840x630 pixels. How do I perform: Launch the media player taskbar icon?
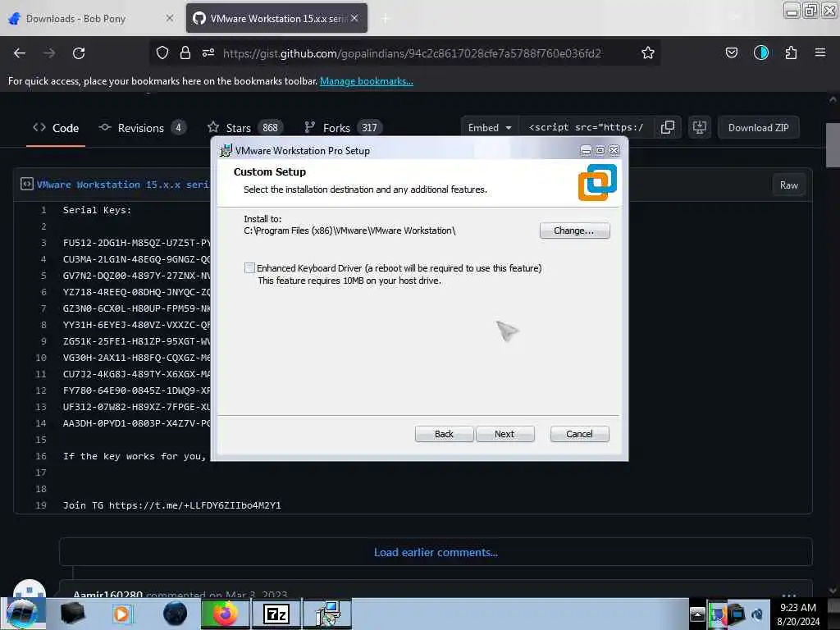click(121, 614)
